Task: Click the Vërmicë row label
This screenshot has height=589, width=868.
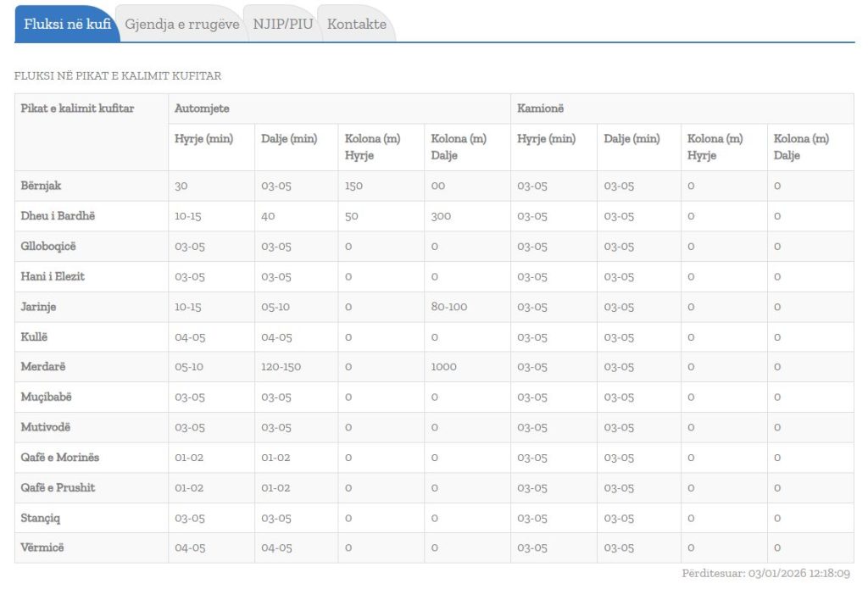Action: click(42, 547)
